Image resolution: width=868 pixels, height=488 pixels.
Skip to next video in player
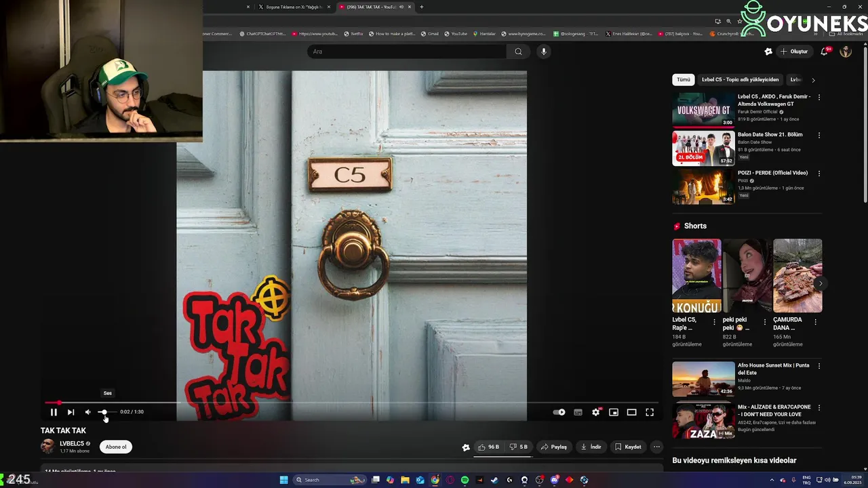(71, 412)
